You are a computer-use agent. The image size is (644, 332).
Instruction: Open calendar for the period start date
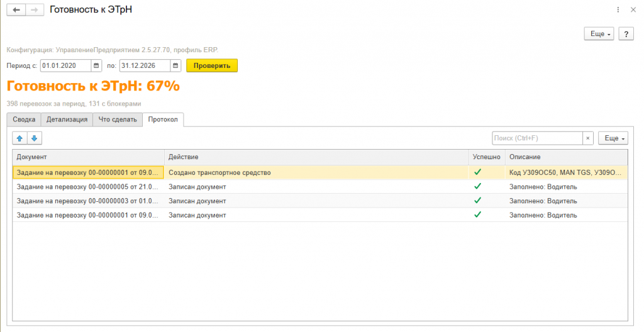[x=96, y=66]
